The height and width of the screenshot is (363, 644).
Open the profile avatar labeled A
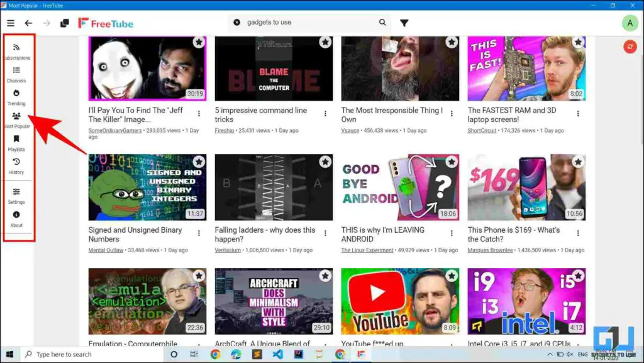[630, 23]
